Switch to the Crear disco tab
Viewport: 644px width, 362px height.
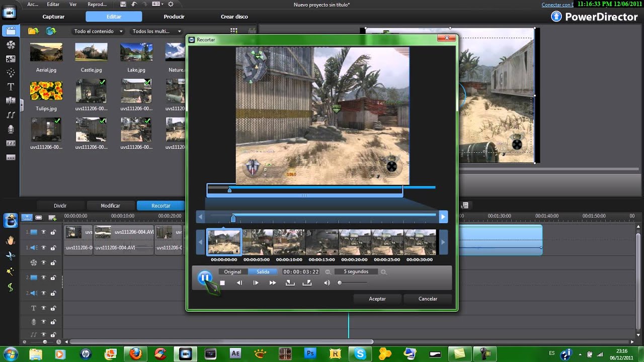coord(234,17)
